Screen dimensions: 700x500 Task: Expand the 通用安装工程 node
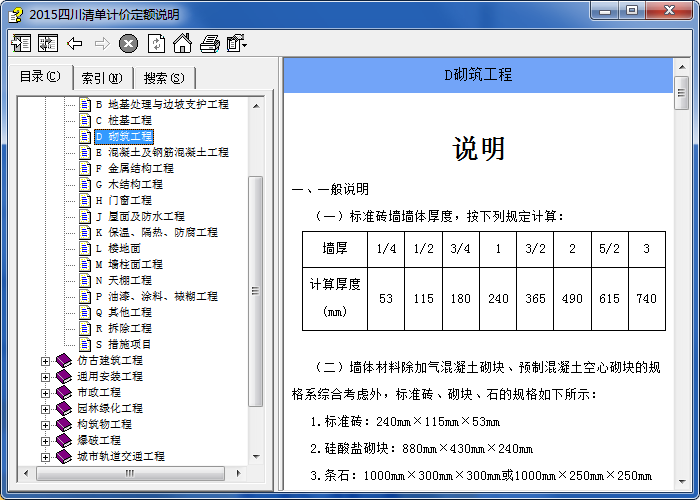coord(45,377)
